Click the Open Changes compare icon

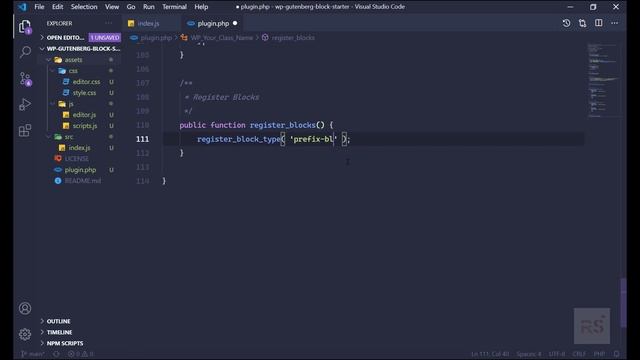tap(582, 23)
